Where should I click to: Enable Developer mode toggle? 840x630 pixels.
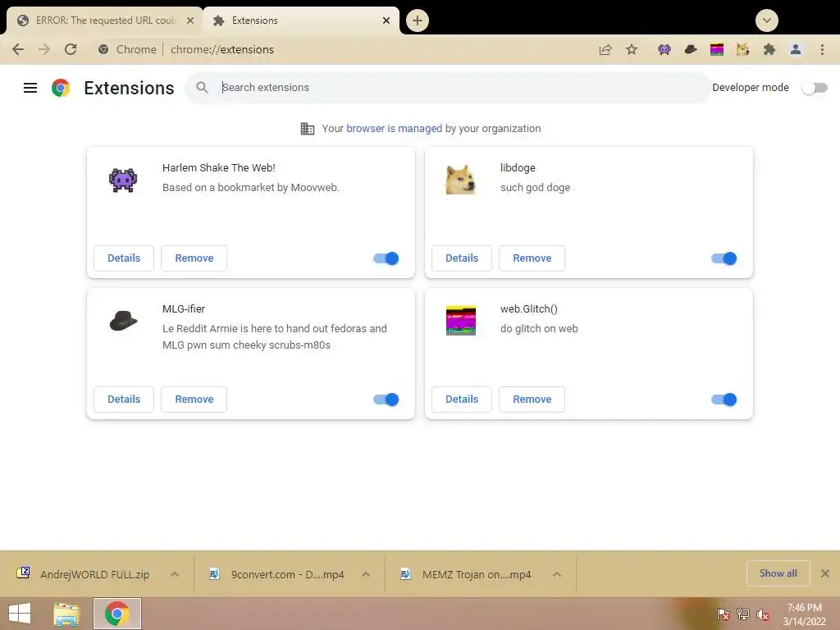(x=815, y=88)
